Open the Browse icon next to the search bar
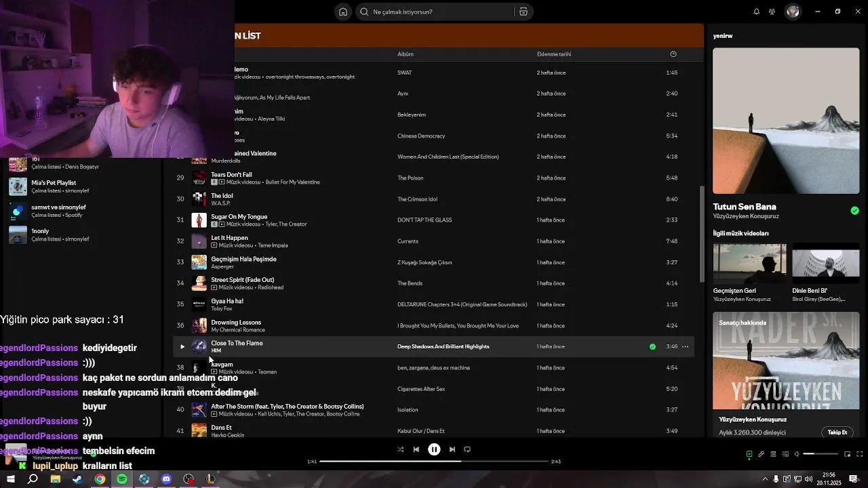The height and width of the screenshot is (488, 868). (523, 12)
